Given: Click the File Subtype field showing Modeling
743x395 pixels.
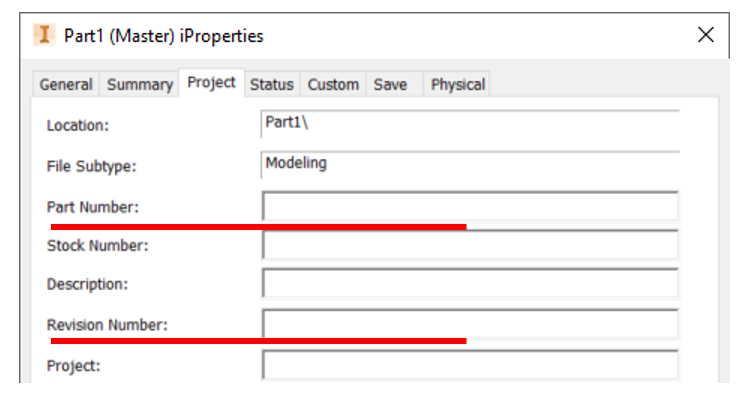Looking at the screenshot, I should (471, 165).
